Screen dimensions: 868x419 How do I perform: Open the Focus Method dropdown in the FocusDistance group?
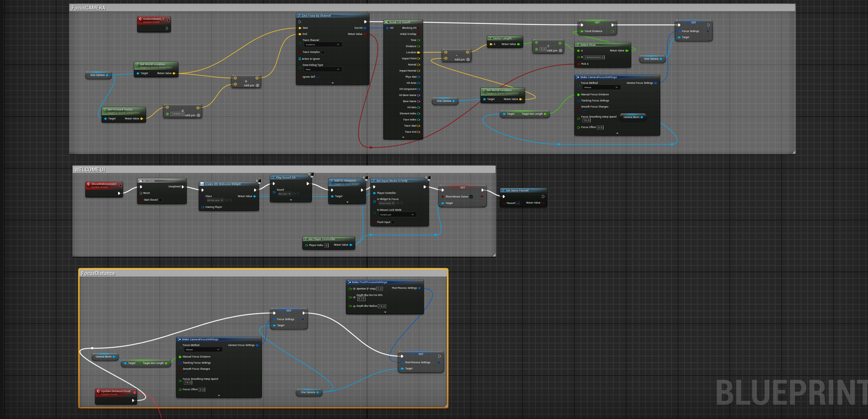tap(203, 350)
